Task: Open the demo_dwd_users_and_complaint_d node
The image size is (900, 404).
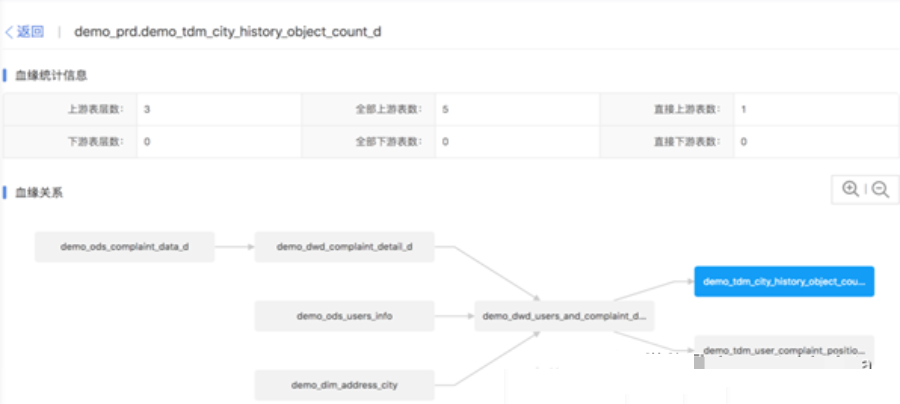Action: click(564, 316)
